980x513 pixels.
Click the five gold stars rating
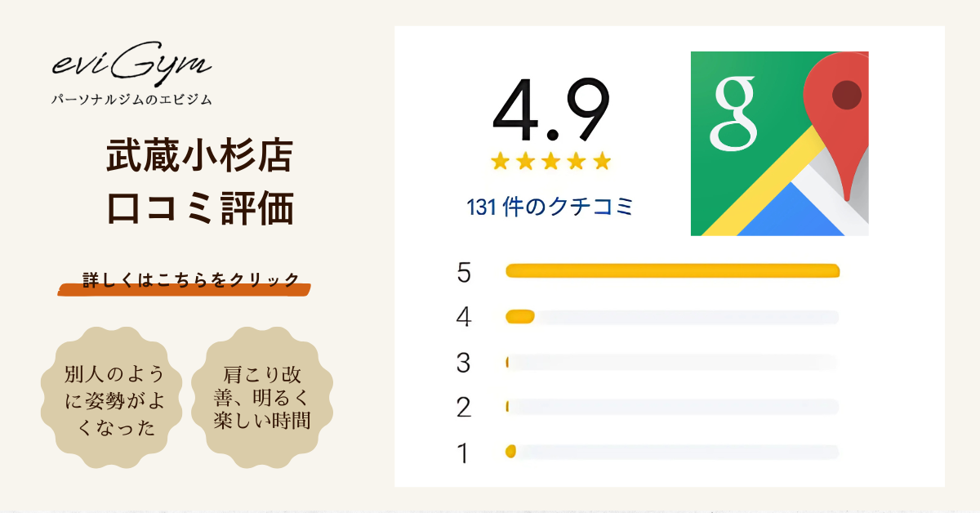tap(550, 161)
